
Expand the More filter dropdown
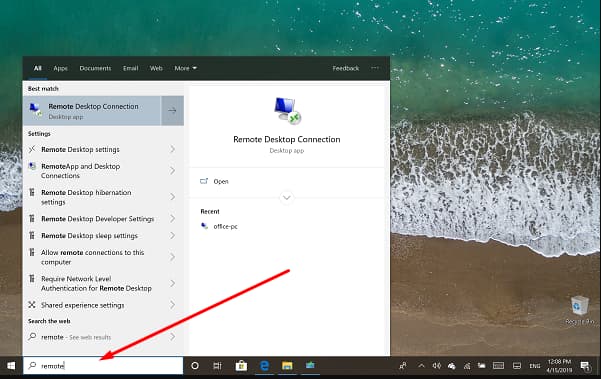(x=186, y=68)
